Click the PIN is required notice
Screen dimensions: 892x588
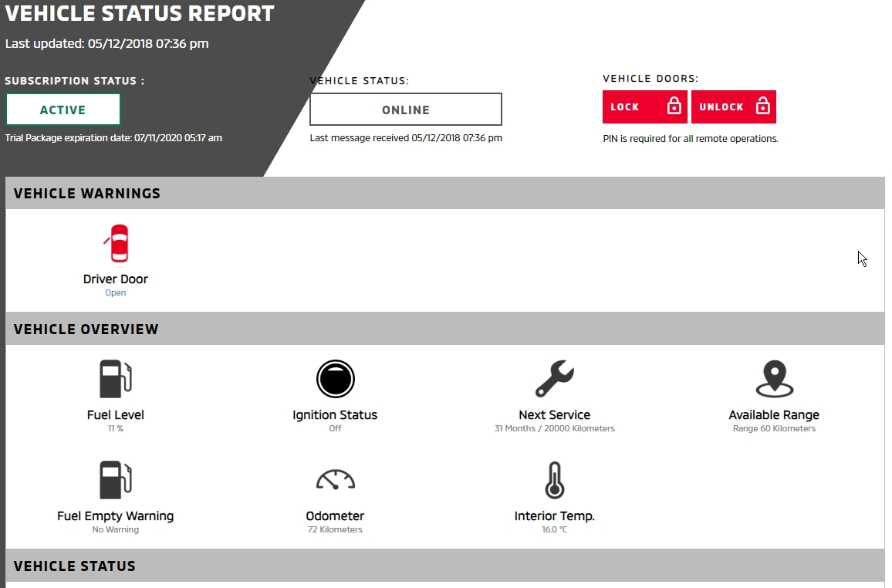[x=691, y=139]
